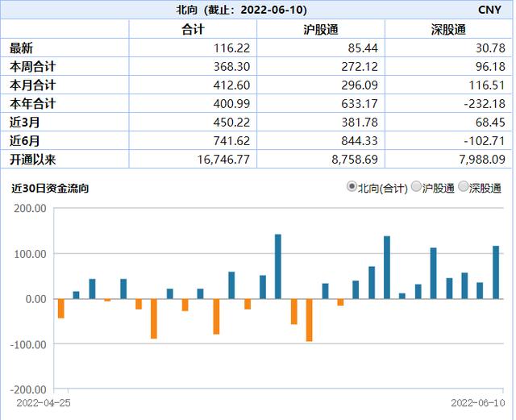Click the value 450.22
The image size is (516, 420).
231,123
